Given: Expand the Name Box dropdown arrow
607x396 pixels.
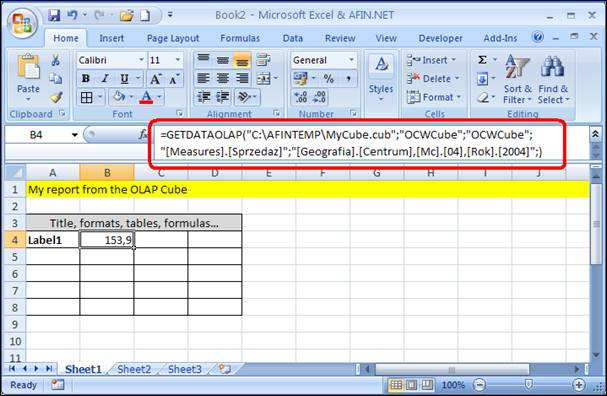Looking at the screenshot, I should point(75,135).
